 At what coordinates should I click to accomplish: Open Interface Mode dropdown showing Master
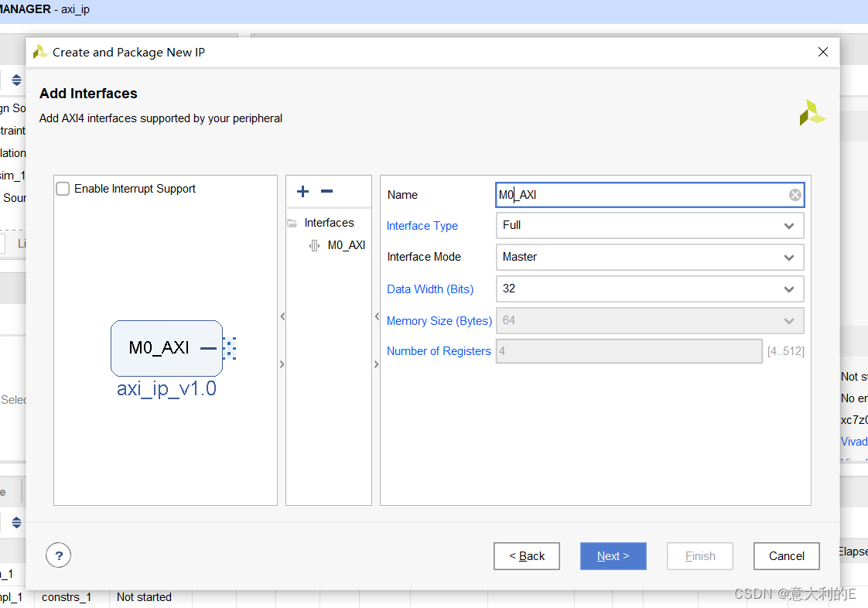650,258
